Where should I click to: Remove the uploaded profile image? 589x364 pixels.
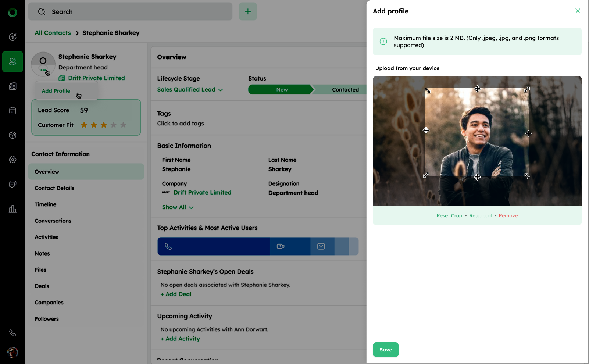508,216
